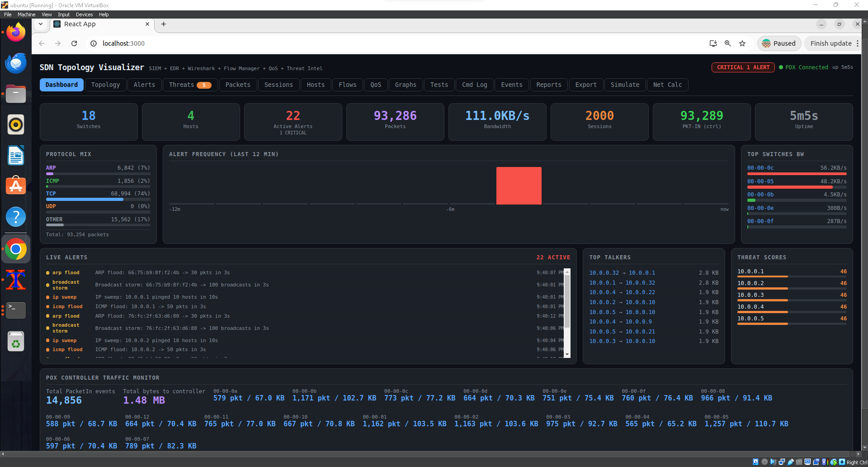Reload the page with the refresh icon
Screen dimensions: 868x467
(74, 43)
